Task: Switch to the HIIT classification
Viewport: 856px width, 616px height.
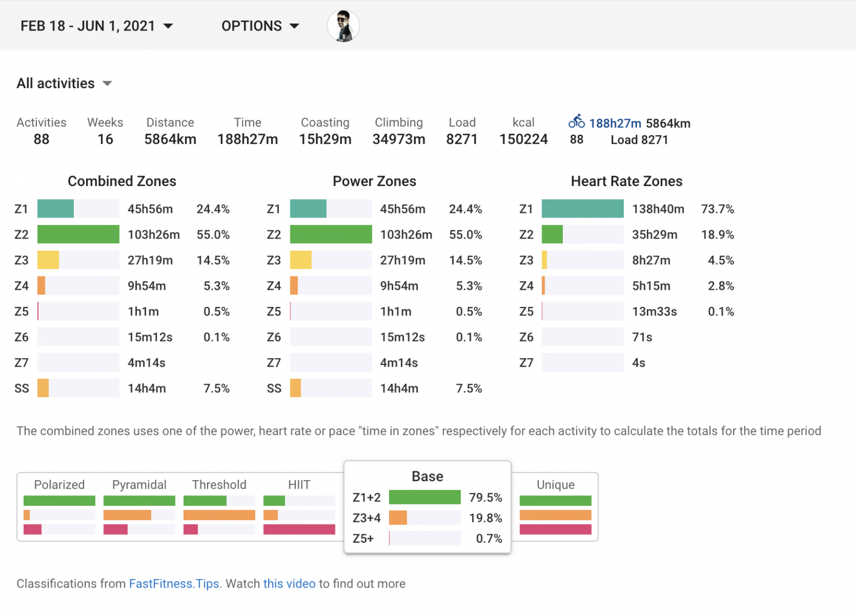Action: 299,506
